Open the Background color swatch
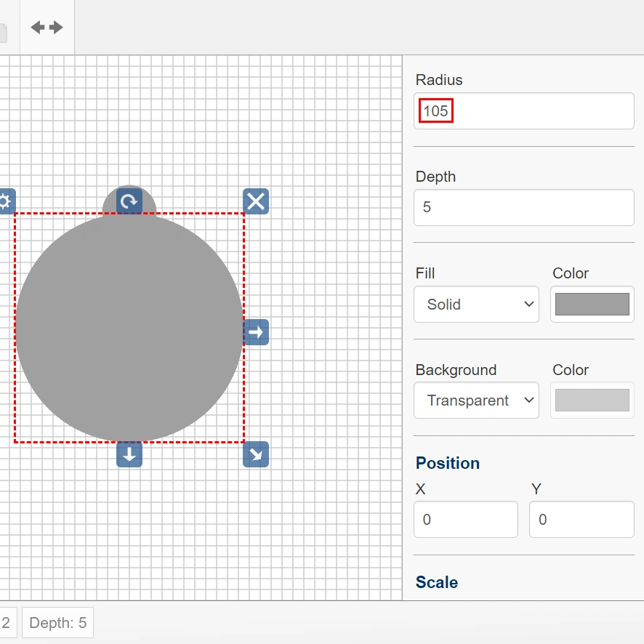The height and width of the screenshot is (644, 644). (592, 401)
